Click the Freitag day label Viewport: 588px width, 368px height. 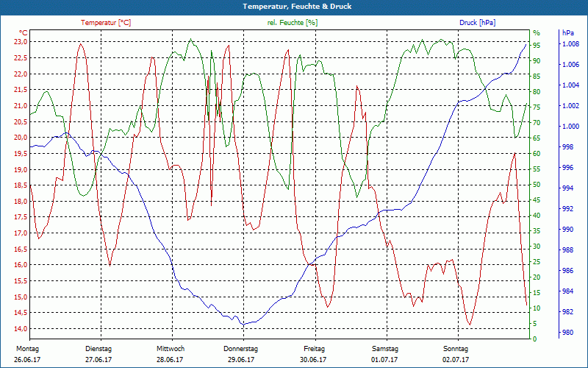pyautogui.click(x=315, y=349)
